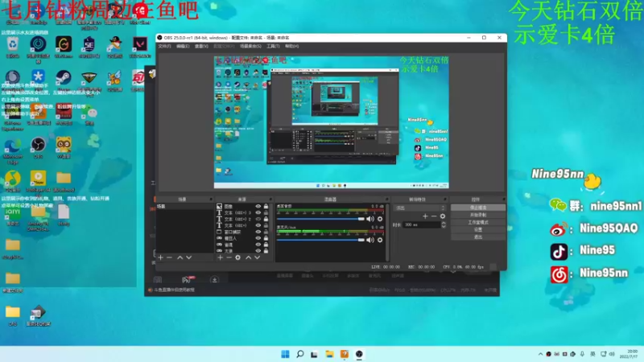
Task: Click 退出 exit button in controls
Action: (478, 237)
